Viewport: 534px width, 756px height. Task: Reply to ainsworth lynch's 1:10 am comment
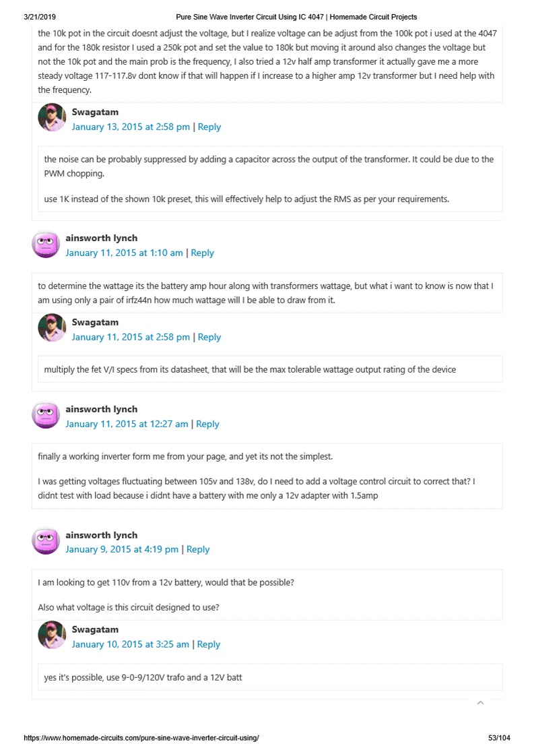[203, 253]
